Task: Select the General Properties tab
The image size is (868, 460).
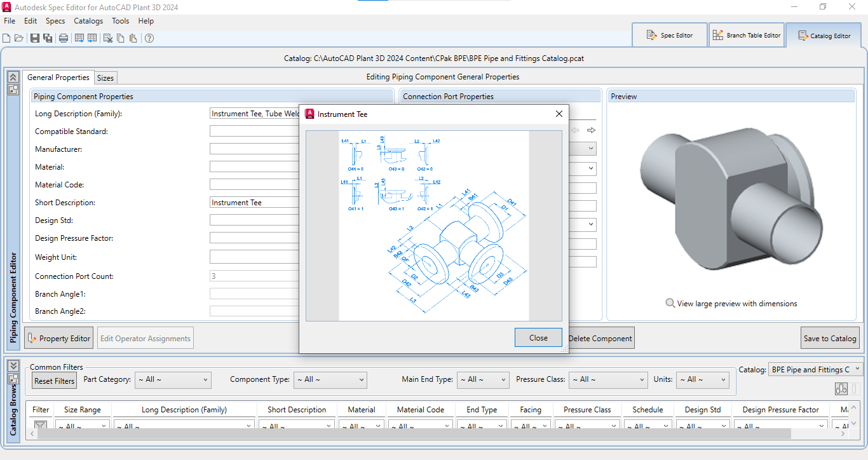Action: point(58,77)
